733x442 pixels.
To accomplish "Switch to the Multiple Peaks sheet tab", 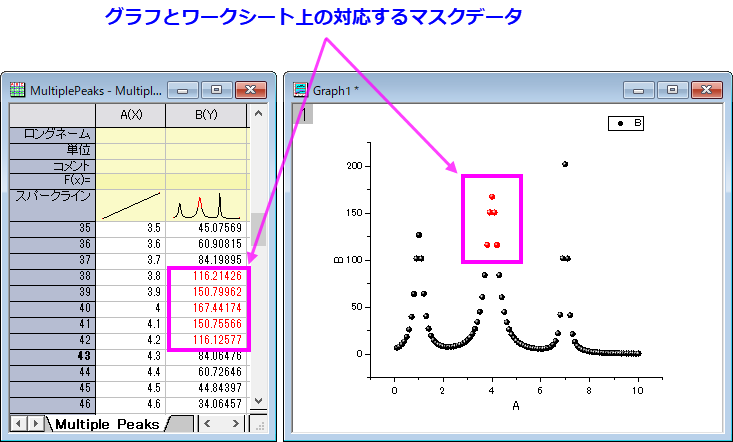I will [107, 424].
